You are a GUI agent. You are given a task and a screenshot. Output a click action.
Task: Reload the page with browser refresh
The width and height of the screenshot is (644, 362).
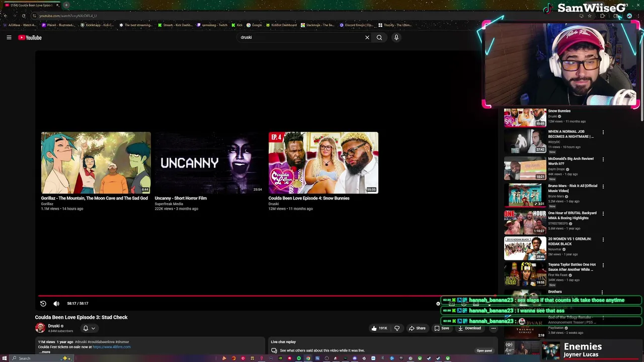24,16
